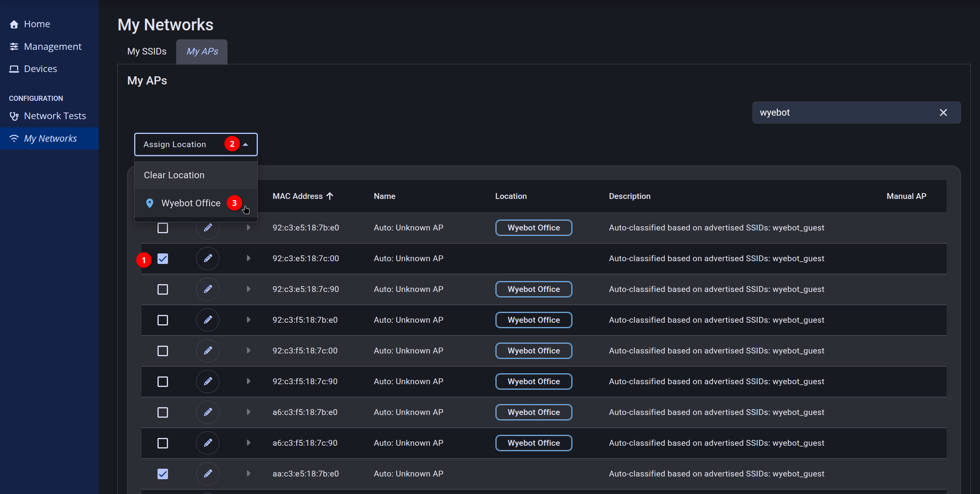Edit the AP 92:c3:e5:18:7c:00

(x=208, y=258)
